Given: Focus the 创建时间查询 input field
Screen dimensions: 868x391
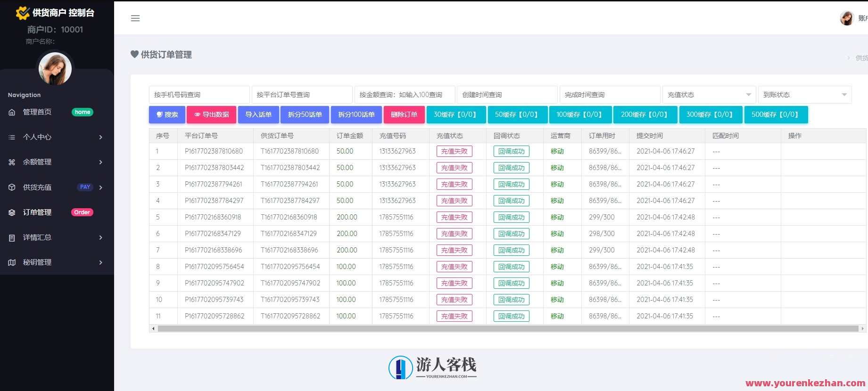Looking at the screenshot, I should click(507, 95).
